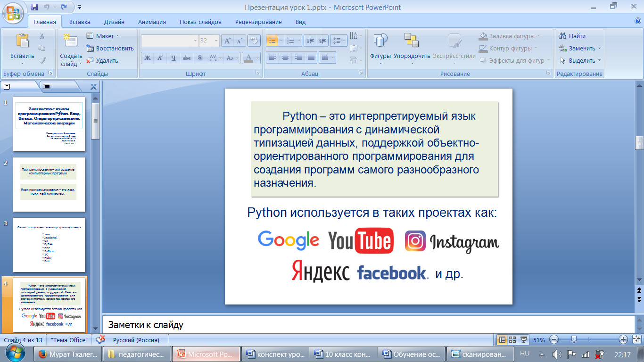Click the zoom out minus button
Screen dimensions: 644x362
(x=554, y=339)
